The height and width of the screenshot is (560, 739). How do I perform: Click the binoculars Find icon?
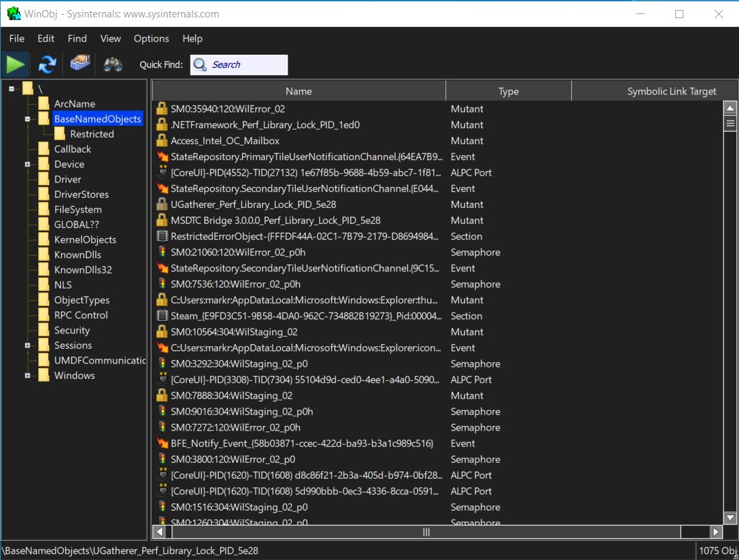pos(113,64)
